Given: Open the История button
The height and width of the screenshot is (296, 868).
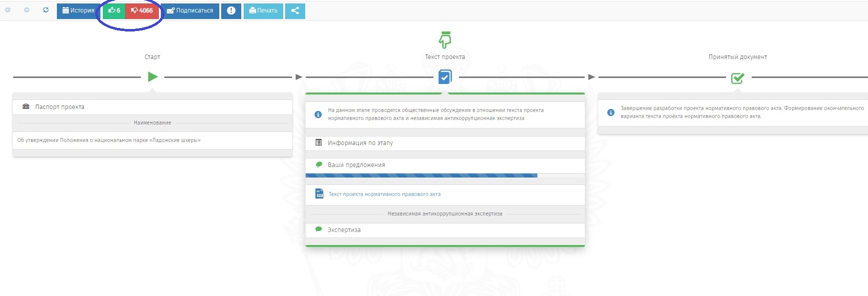Looking at the screenshot, I should tap(78, 10).
